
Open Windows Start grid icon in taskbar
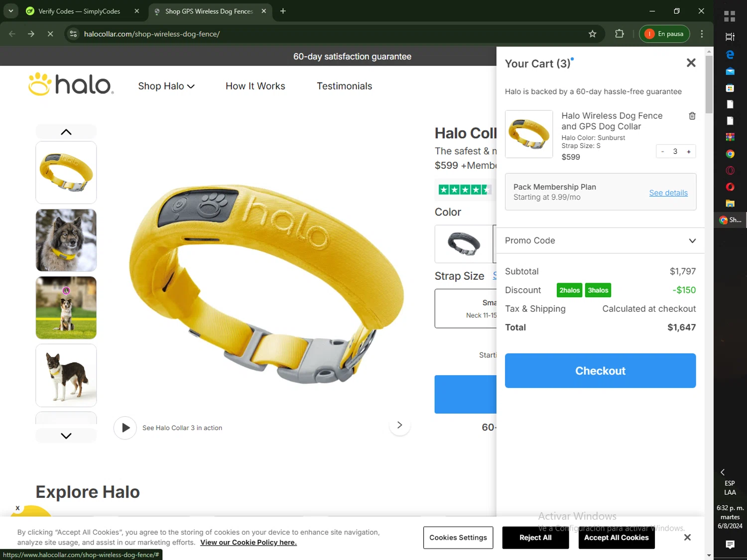pyautogui.click(x=730, y=16)
